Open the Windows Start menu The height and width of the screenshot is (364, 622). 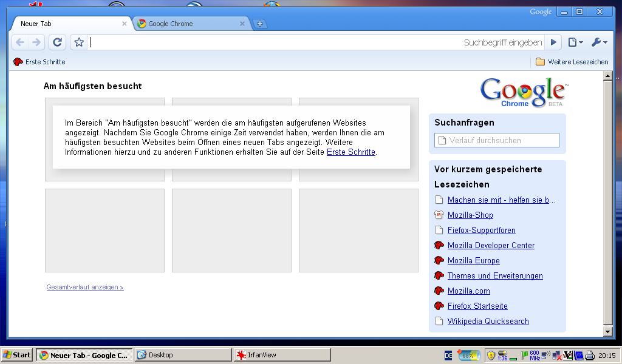(17, 355)
